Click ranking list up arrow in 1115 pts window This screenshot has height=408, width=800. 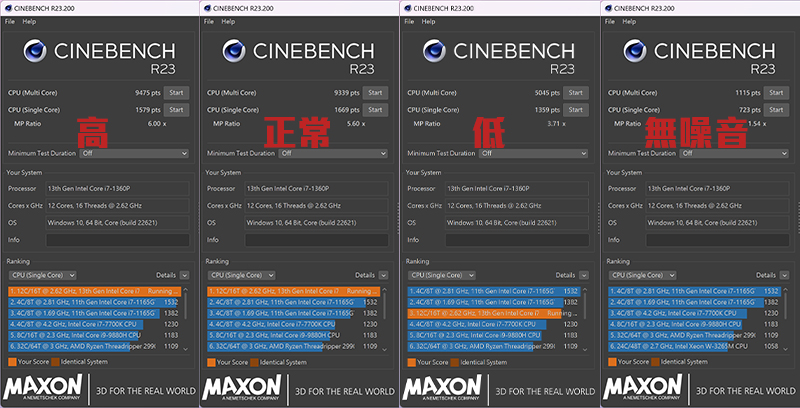tap(785, 290)
